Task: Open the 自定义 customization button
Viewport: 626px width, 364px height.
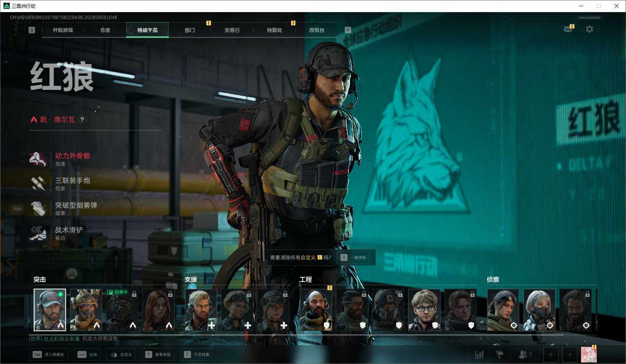Action: coord(121,355)
